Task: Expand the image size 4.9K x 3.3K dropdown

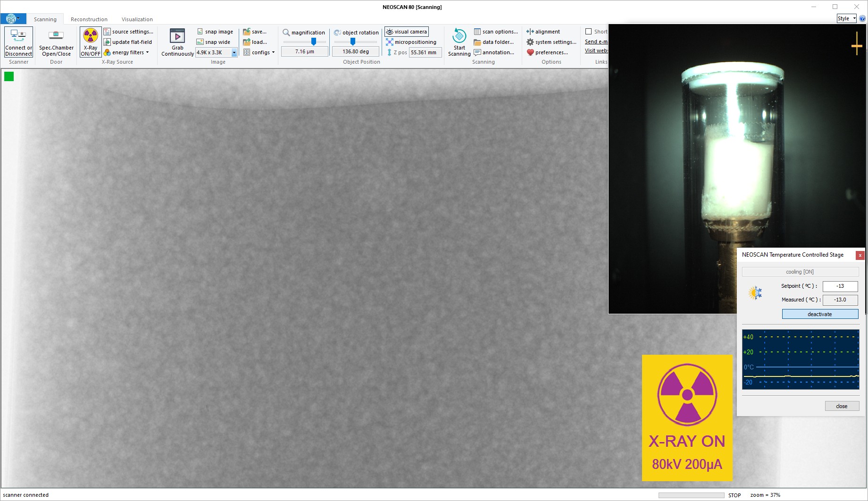Action: tap(234, 53)
